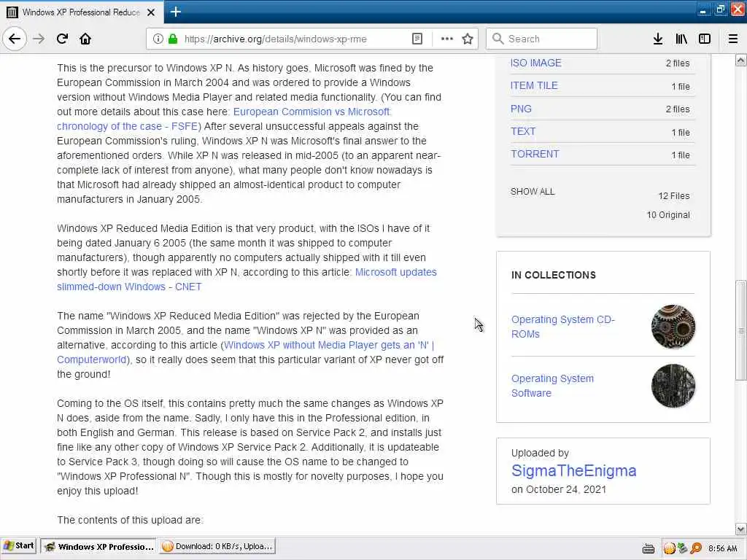The height and width of the screenshot is (560, 747).
Task: Open the ISO IMAGE download option
Action: 535,63
